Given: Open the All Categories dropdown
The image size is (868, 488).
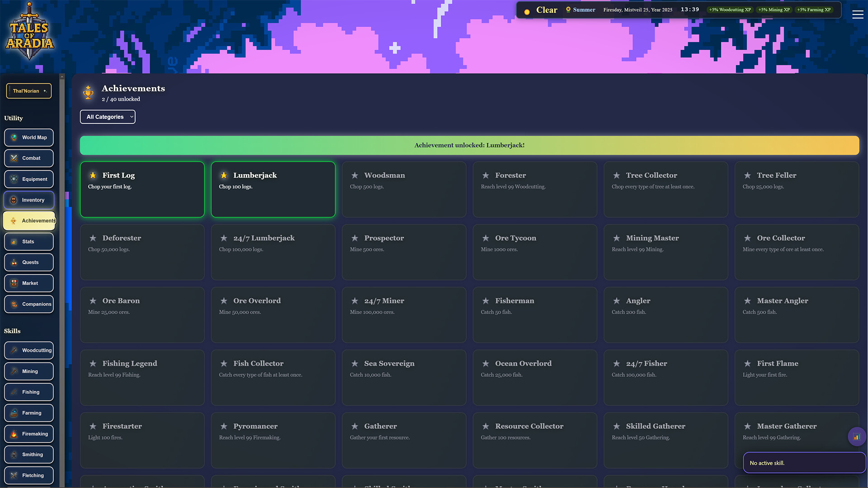Looking at the screenshot, I should [108, 117].
